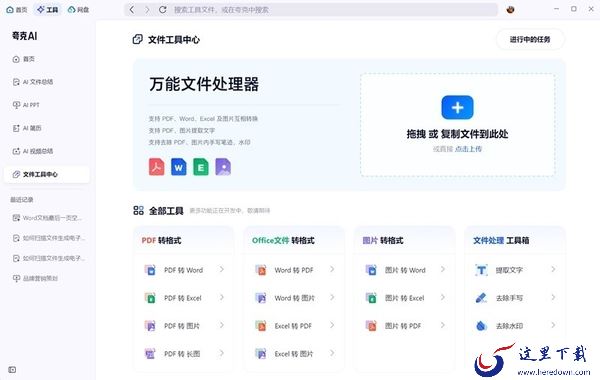Expand the 图片 转 Word row chevron
Image resolution: width=600 pixels, height=380 pixels.
point(443,270)
